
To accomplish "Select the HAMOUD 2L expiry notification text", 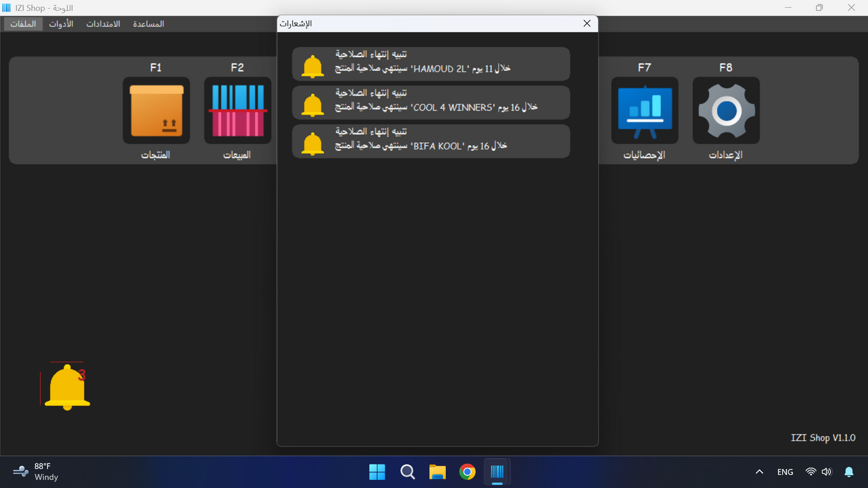I will 422,68.
